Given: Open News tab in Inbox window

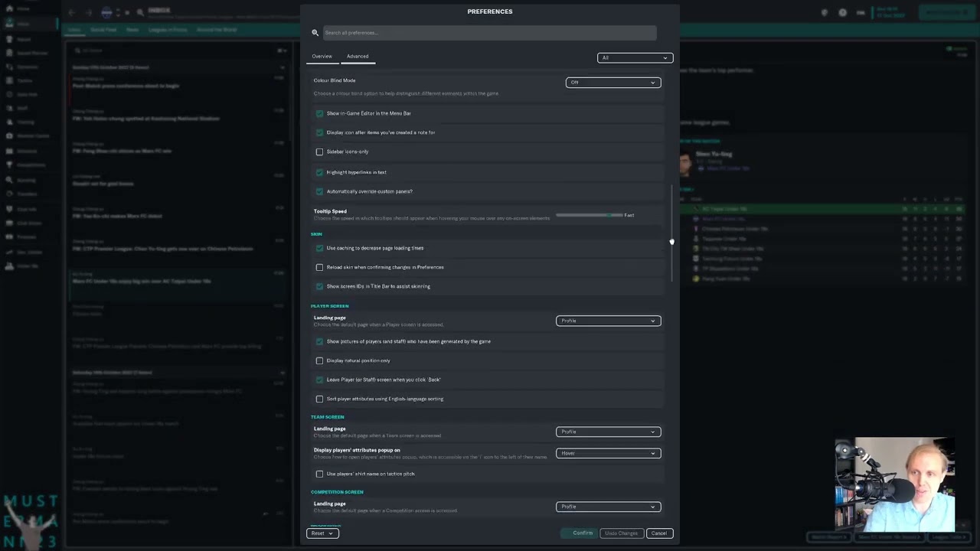Looking at the screenshot, I should [132, 30].
